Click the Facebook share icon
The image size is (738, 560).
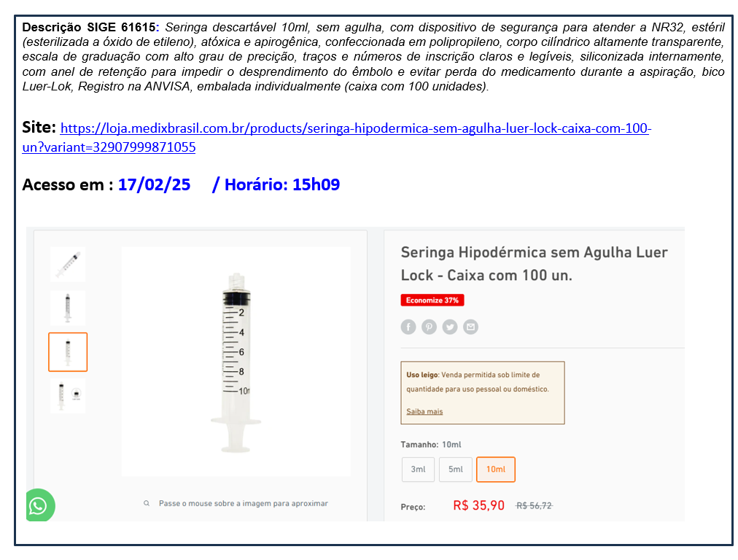tap(408, 327)
